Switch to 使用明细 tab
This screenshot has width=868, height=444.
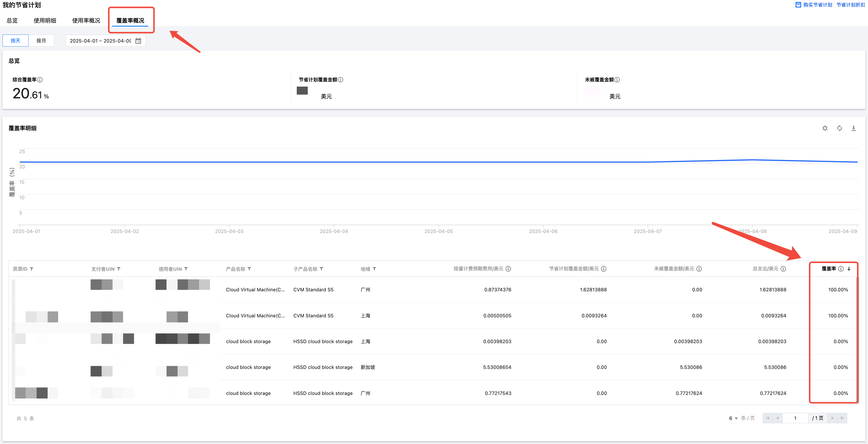[x=45, y=21]
